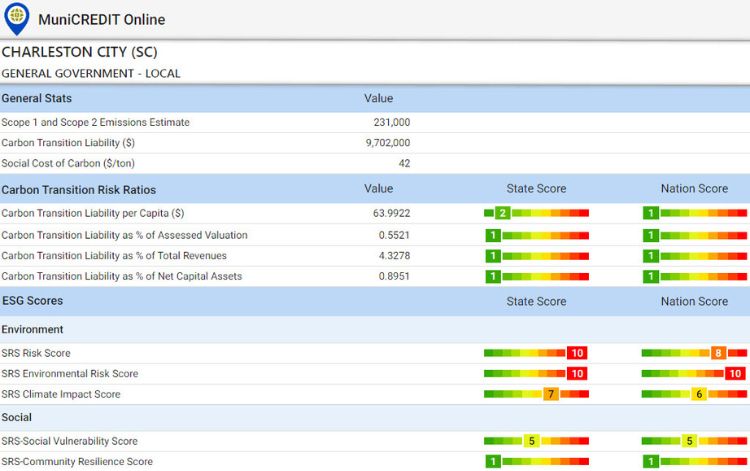
Task: Open the MuniCREDIT Online title
Action: pos(101,20)
